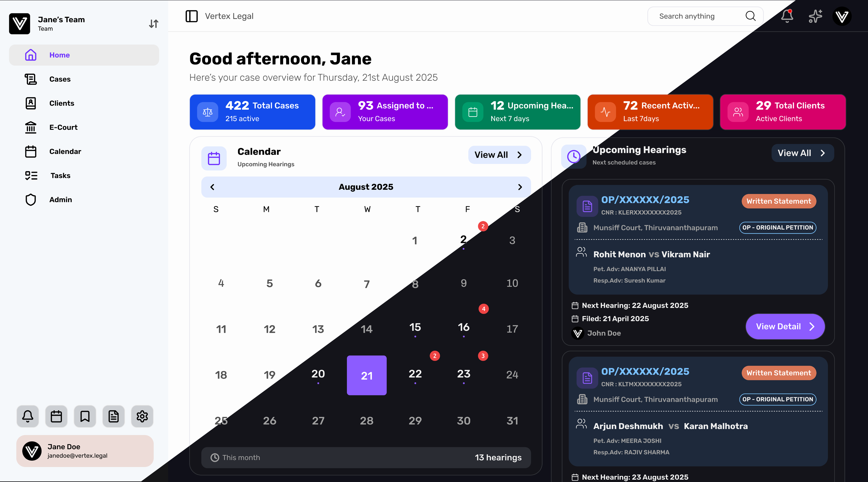Expand the Jane's Team switcher
Viewport: 868px width, 482px height.
(154, 23)
